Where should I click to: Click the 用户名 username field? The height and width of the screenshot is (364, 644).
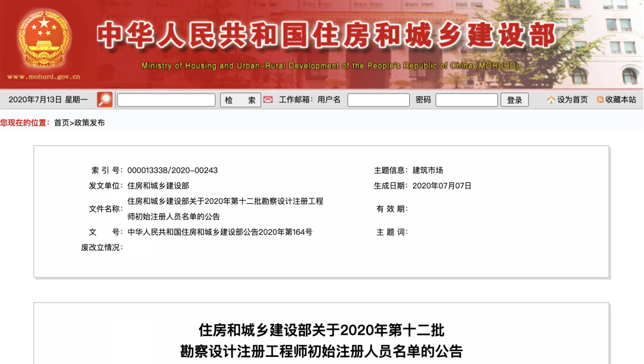[x=379, y=99]
